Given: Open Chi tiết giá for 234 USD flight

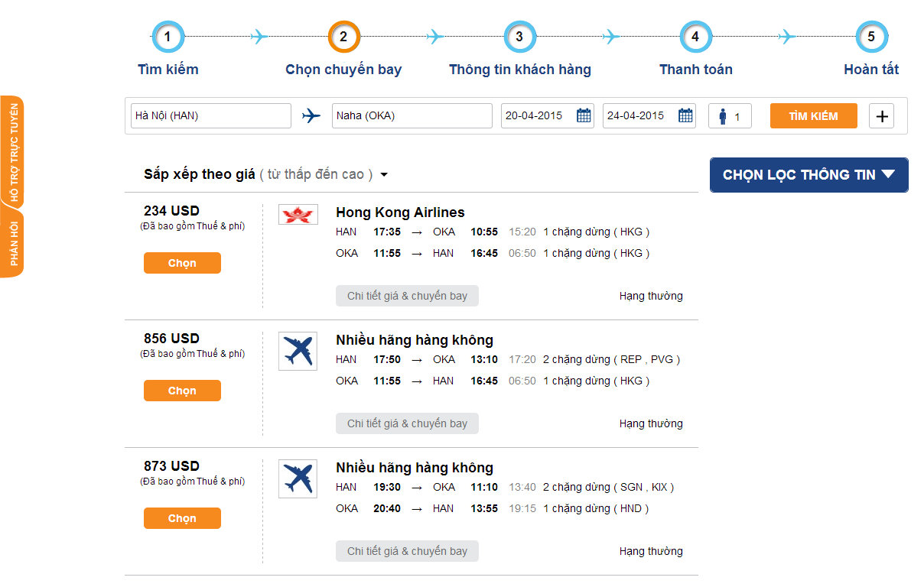Looking at the screenshot, I should point(407,296).
